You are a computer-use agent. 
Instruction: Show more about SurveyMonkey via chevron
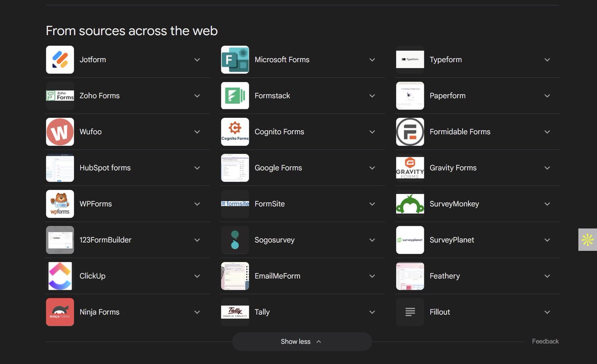point(547,204)
